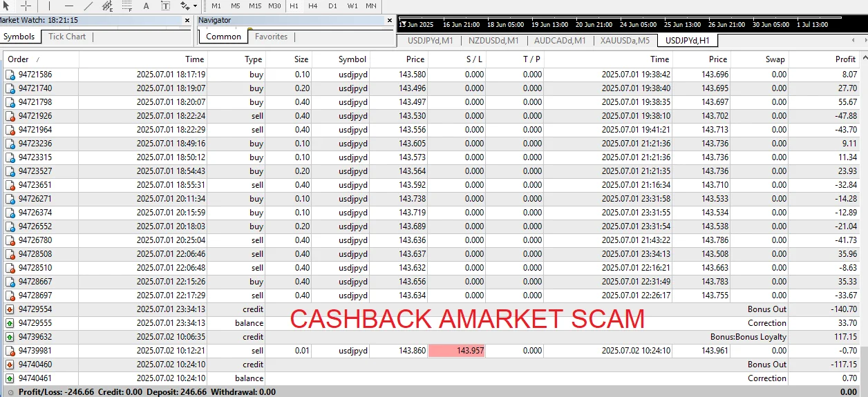Select the text 'A' tool
Screen dimensions: 868x397
[x=146, y=6]
